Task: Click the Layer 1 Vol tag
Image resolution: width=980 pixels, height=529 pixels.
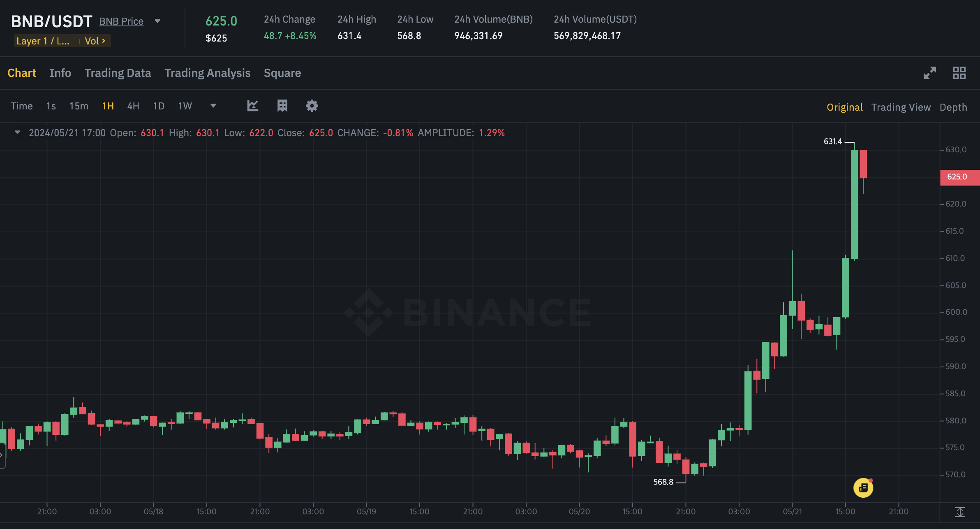Action: 62,41
